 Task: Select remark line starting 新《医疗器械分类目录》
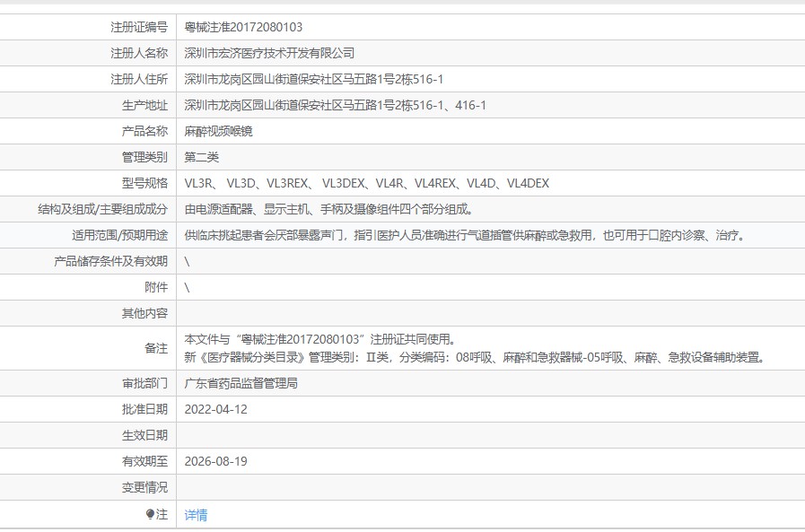coord(475,357)
